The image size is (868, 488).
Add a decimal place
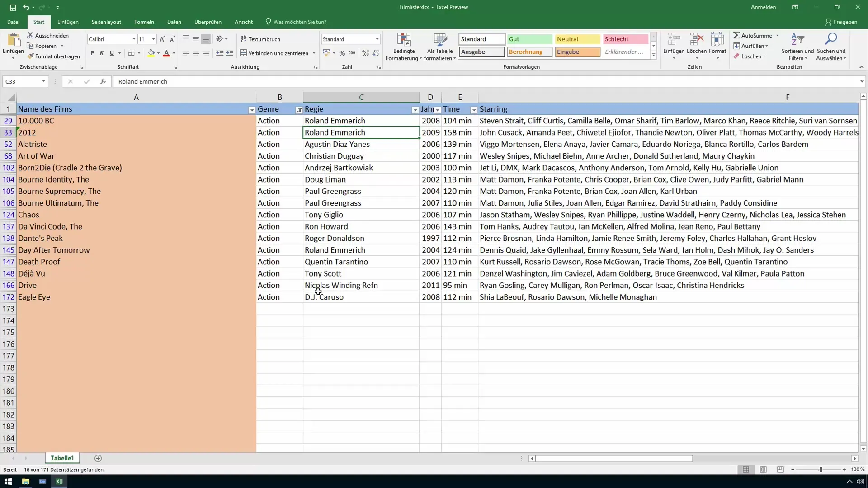(365, 53)
